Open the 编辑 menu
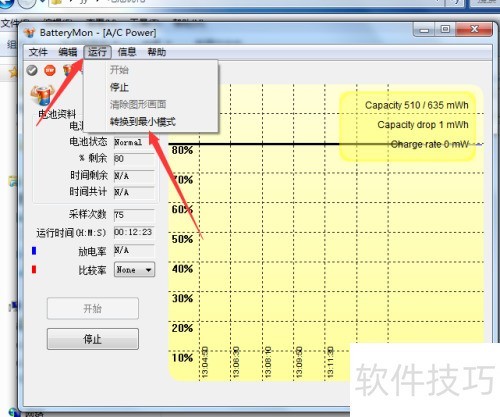The image size is (500, 417). [68, 52]
